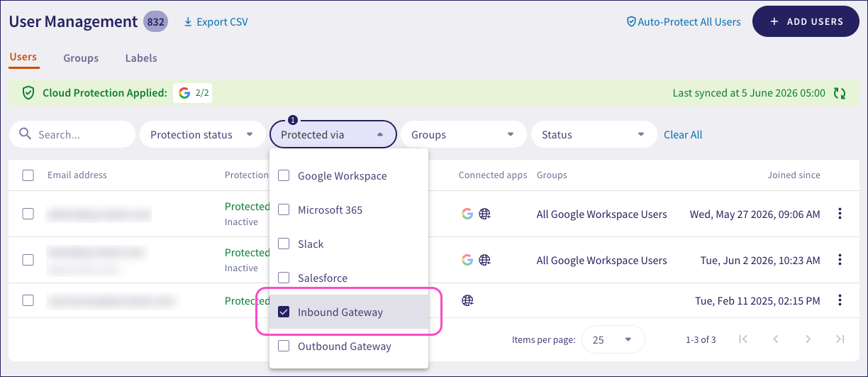Screen dimensions: 868x377
Task: Switch to the Users tab
Action: pos(23,58)
